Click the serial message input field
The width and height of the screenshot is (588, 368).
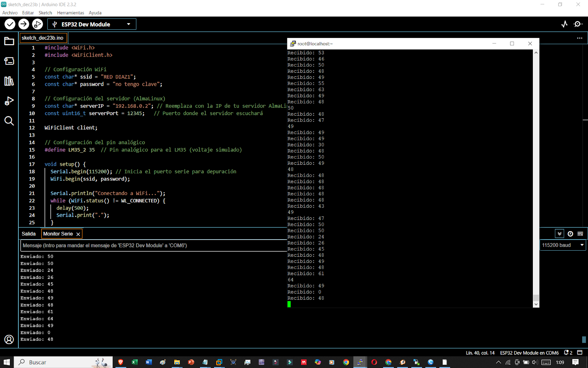pyautogui.click(x=154, y=245)
